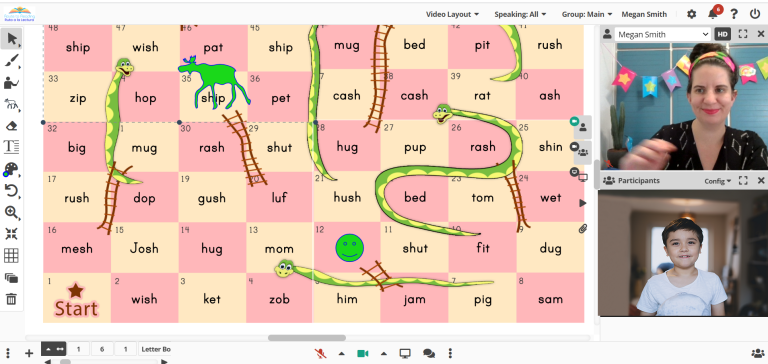The height and width of the screenshot is (364, 768).
Task: Toggle the screen monitor panel button
Action: pos(582,177)
